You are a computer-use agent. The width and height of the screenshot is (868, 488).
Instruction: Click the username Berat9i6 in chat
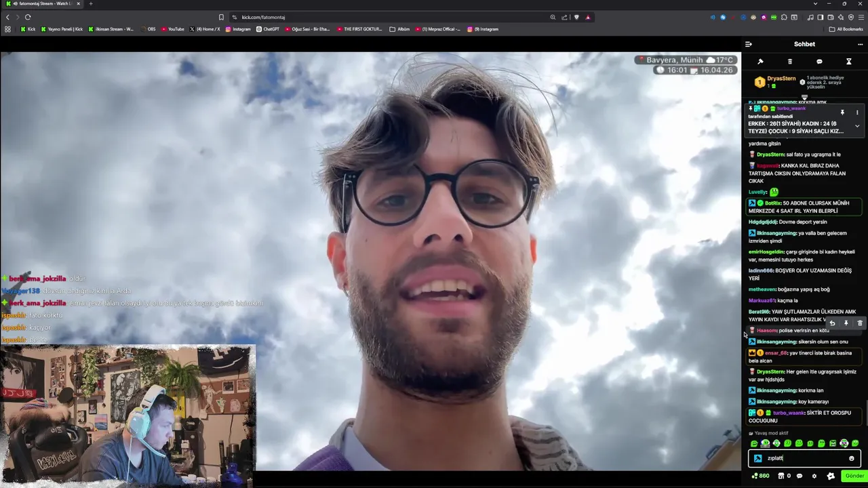tap(759, 312)
